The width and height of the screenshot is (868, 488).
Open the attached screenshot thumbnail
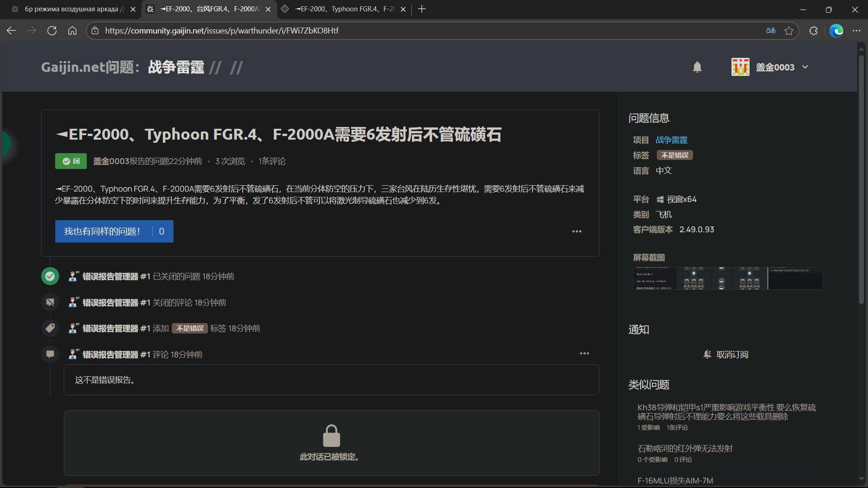pos(727,278)
